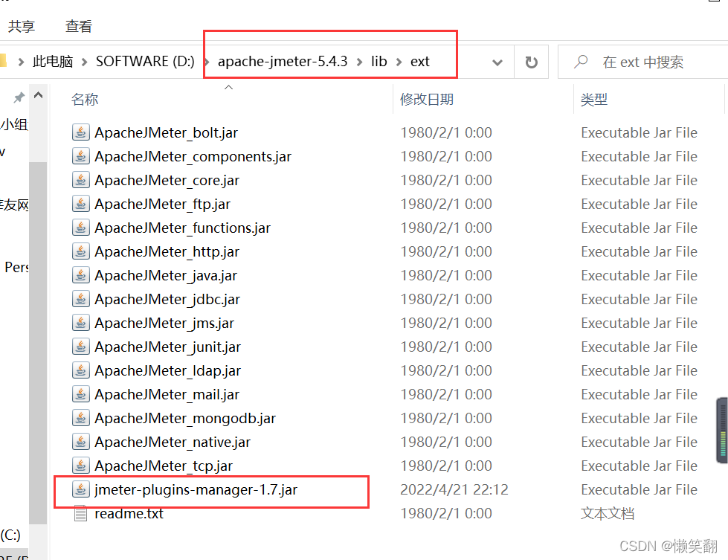The width and height of the screenshot is (728, 560).
Task: Click the jar icon of ApacheJMeter_ldap.jar
Action: click(x=81, y=370)
